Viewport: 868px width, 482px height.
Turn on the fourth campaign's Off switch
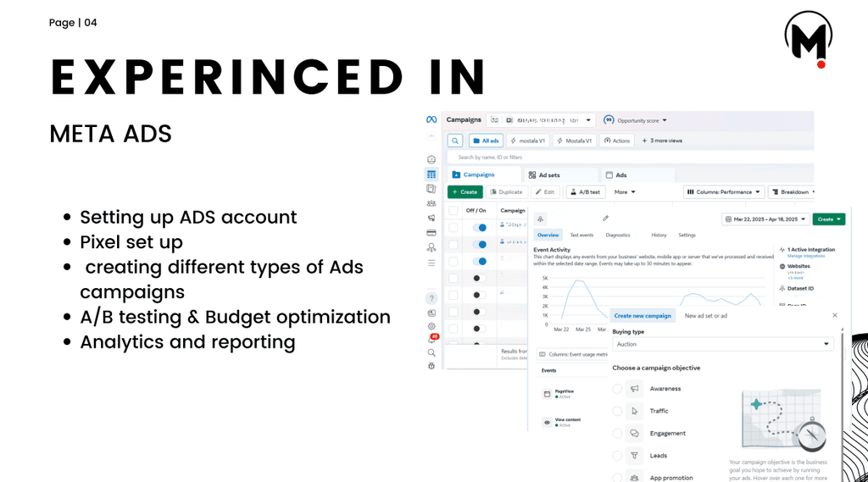[480, 278]
